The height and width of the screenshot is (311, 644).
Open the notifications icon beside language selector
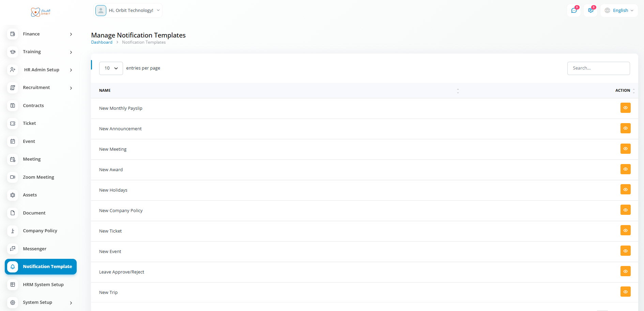pos(591,11)
